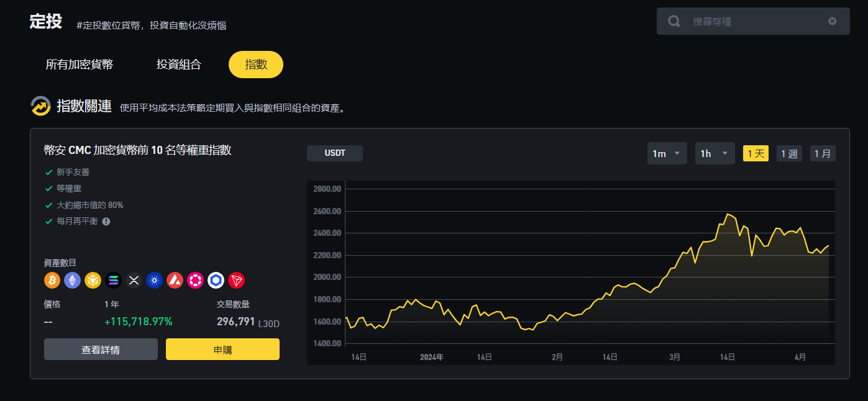Screen dimensions: 868x401
Task: Select the Ethereum asset icon
Action: pos(73,281)
